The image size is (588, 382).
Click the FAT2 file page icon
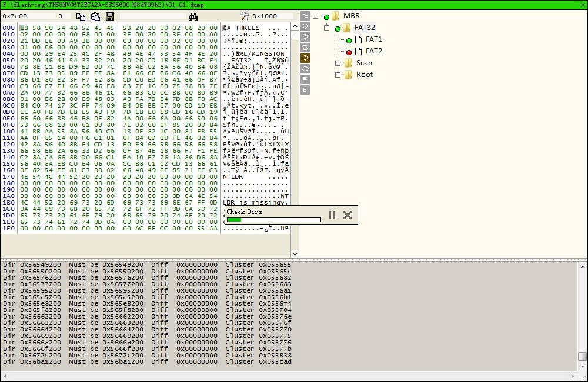click(359, 51)
